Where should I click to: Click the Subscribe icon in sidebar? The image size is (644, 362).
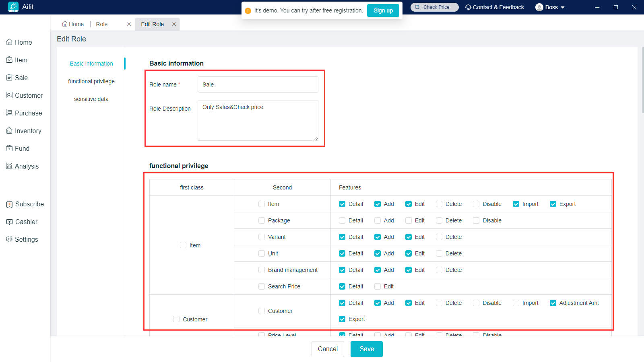tap(9, 204)
